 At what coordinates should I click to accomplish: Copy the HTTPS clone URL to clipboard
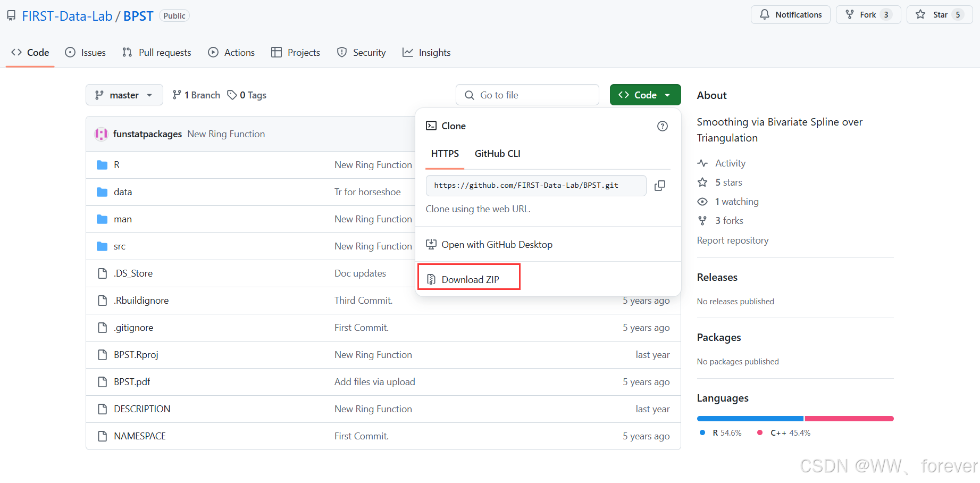659,186
